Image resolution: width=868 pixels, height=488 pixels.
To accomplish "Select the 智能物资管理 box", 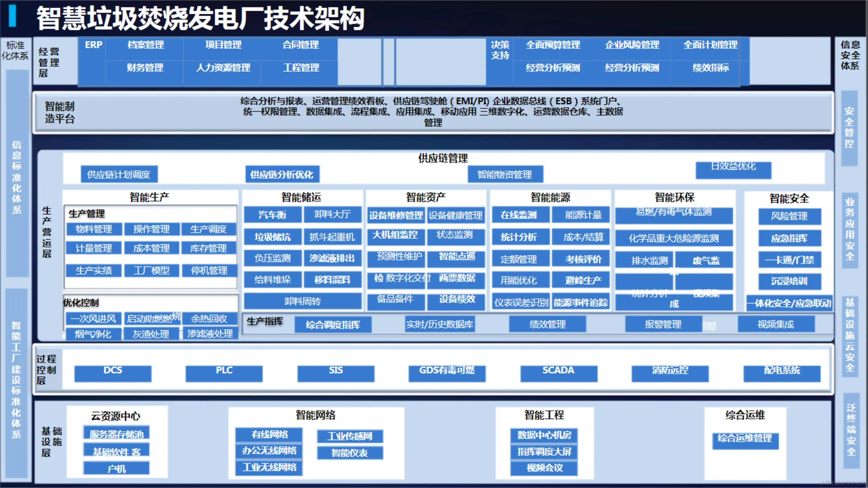I will coord(505,174).
